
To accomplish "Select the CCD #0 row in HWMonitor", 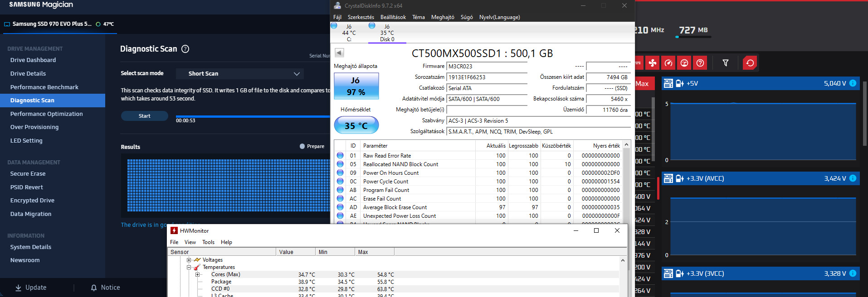I will click(394, 289).
